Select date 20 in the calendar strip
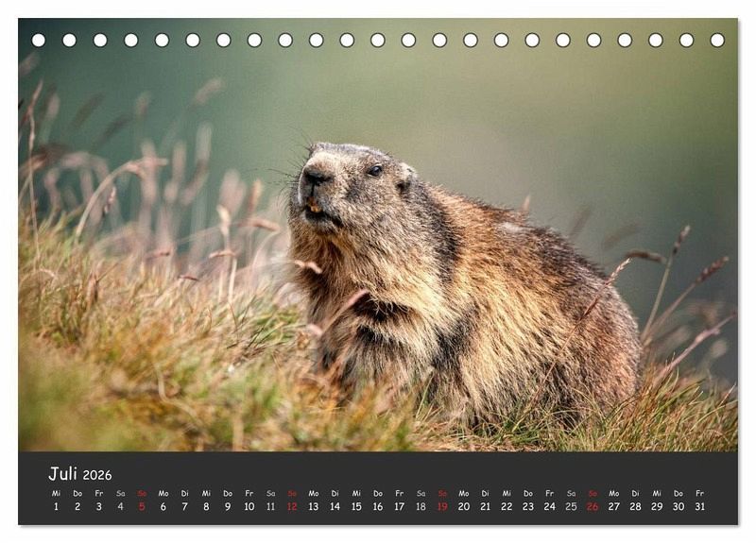 point(464,506)
